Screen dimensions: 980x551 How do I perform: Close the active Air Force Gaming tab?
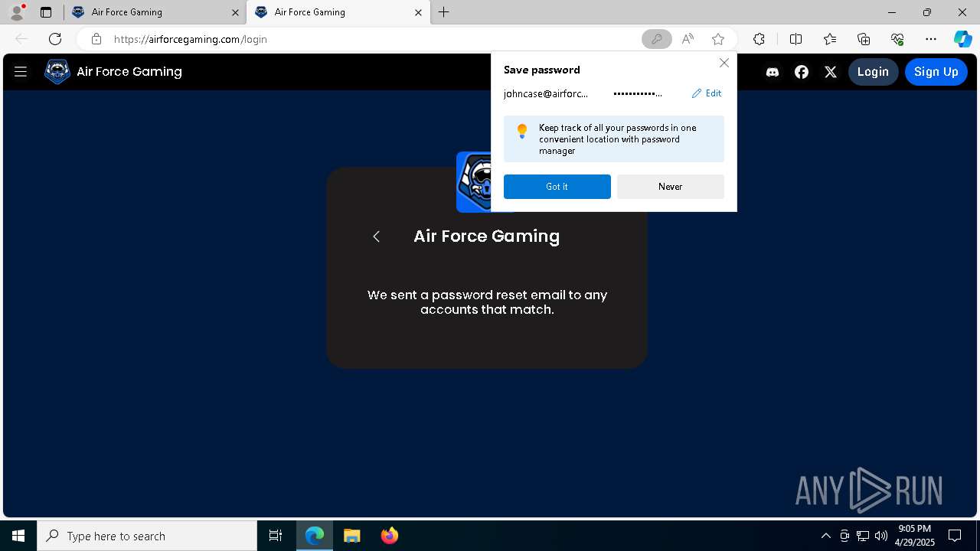pos(418,12)
